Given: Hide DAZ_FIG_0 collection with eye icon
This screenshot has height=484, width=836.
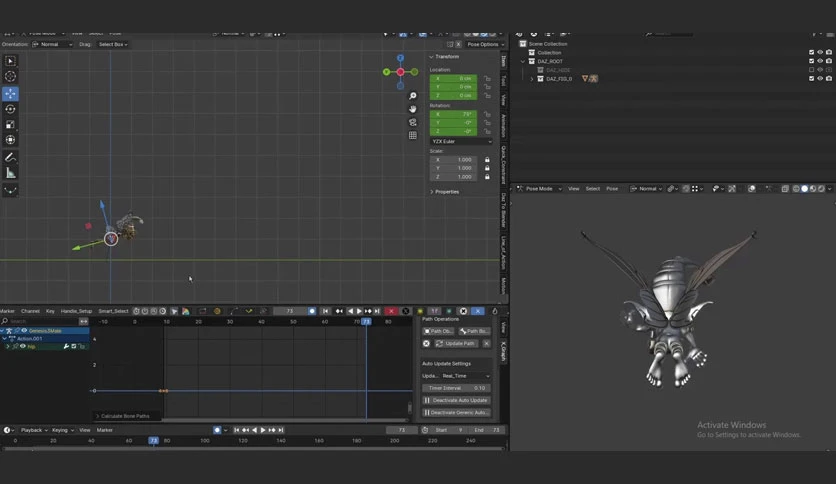Looking at the screenshot, I should [820, 78].
